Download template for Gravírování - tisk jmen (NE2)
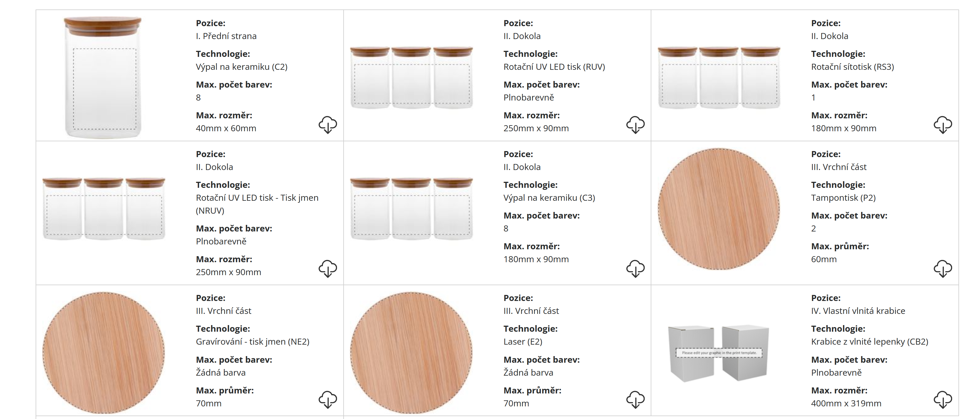This screenshot has height=419, width=980. 328,399
